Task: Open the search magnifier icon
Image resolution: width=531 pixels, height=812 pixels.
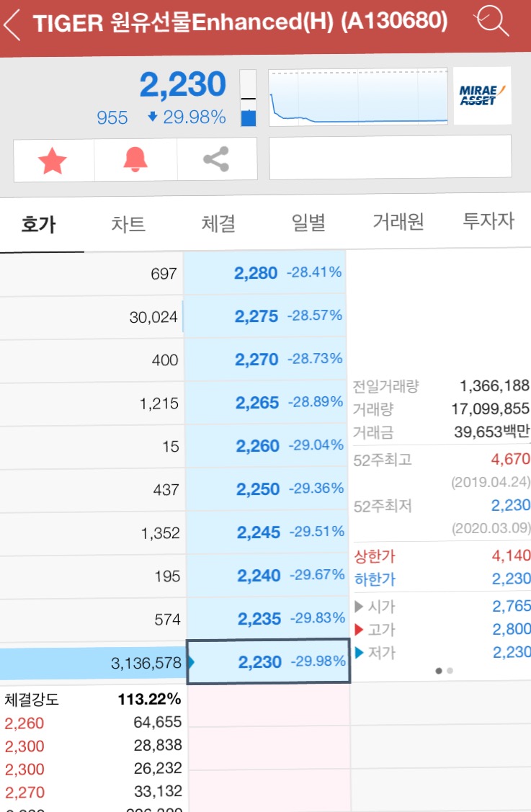Action: tap(491, 20)
